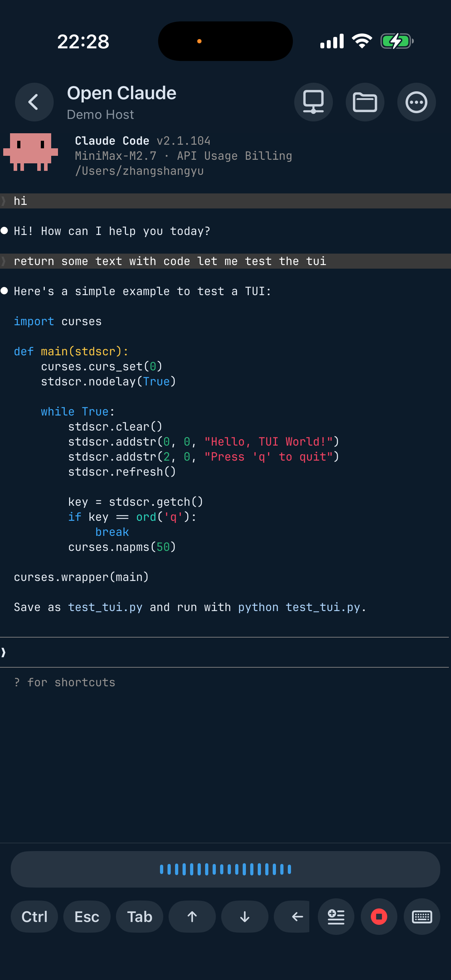This screenshot has width=451, height=980.
Task: Click the "Hello, TUI World!" string
Action: click(x=268, y=442)
